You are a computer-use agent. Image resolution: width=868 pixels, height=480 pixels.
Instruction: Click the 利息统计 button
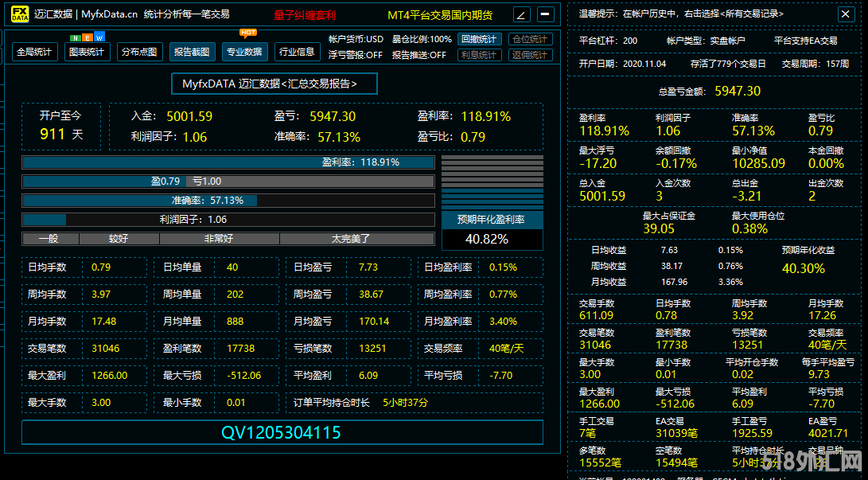tap(478, 55)
